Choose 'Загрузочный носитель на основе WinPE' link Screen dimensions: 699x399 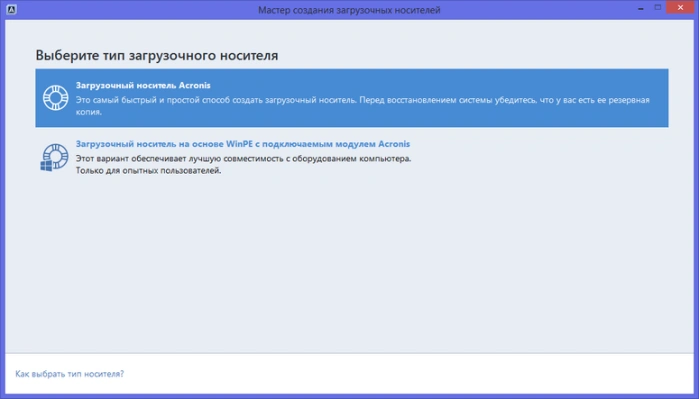[243, 144]
